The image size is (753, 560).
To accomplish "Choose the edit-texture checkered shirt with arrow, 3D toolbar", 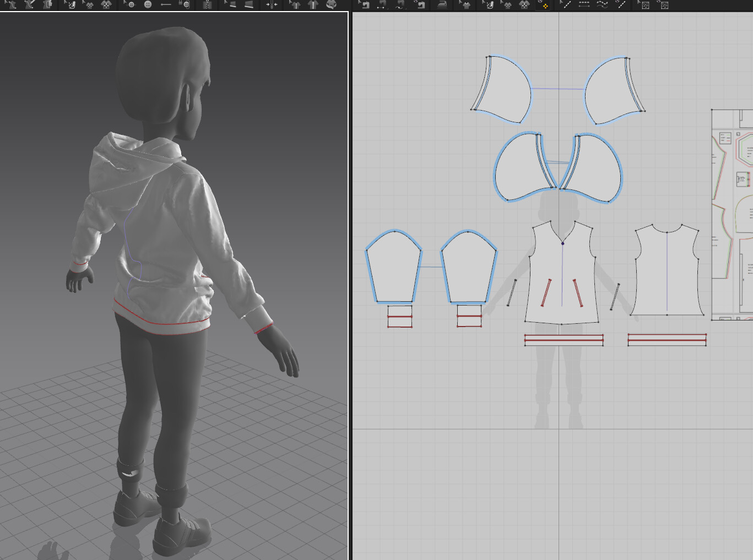I will pos(89,5).
